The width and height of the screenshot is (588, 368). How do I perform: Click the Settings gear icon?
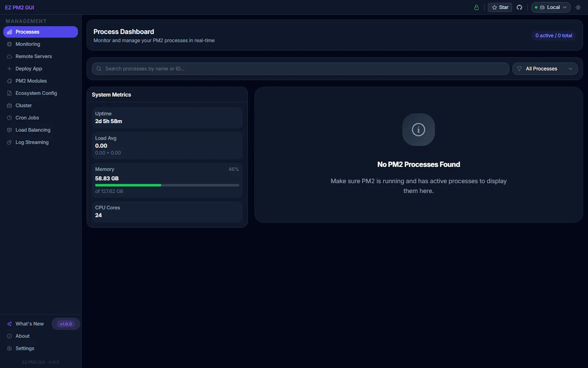tap(10, 348)
